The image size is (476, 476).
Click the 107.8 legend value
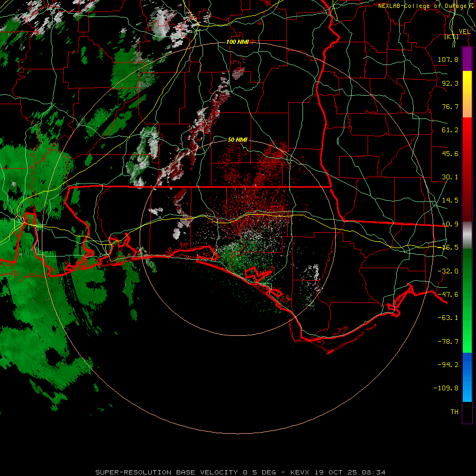[448, 59]
